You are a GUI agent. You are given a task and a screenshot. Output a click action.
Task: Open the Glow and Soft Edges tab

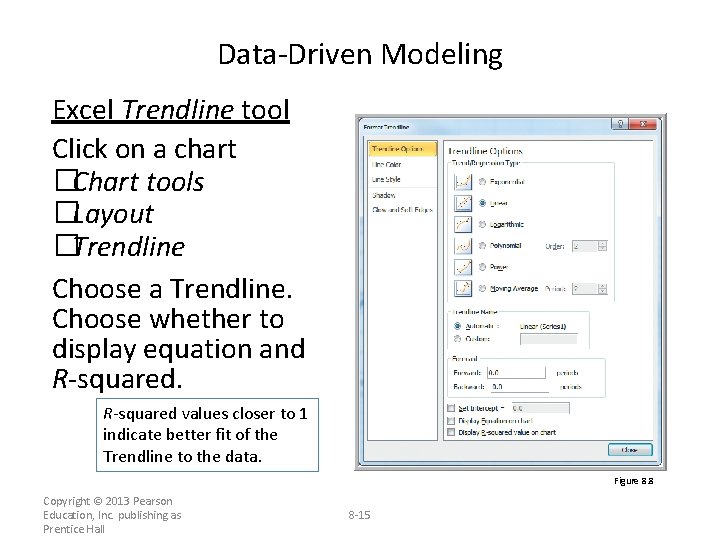[x=402, y=210]
